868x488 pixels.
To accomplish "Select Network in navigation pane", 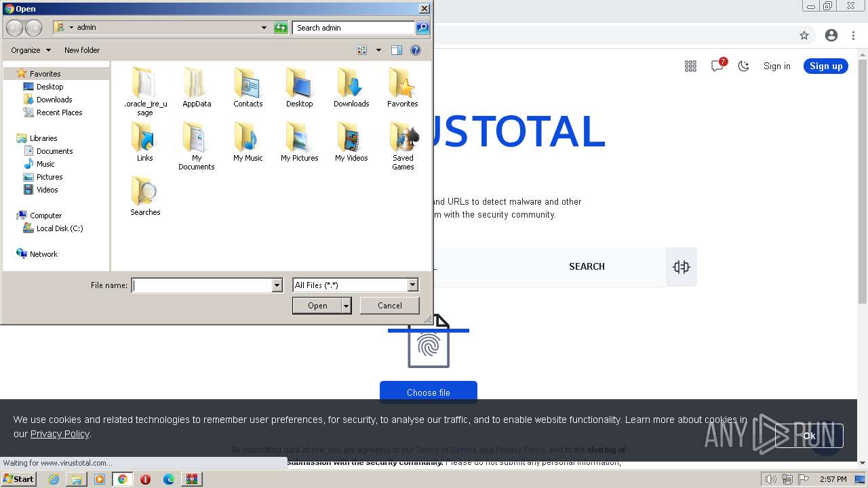I will point(43,254).
